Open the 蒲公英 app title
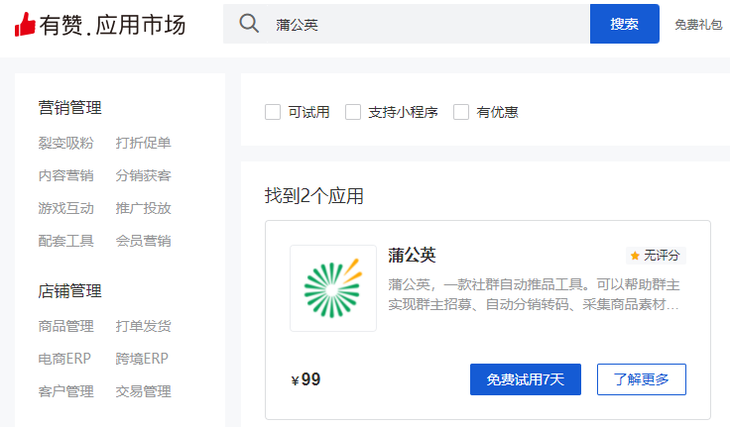Viewport: 730px width, 427px height. tap(412, 255)
